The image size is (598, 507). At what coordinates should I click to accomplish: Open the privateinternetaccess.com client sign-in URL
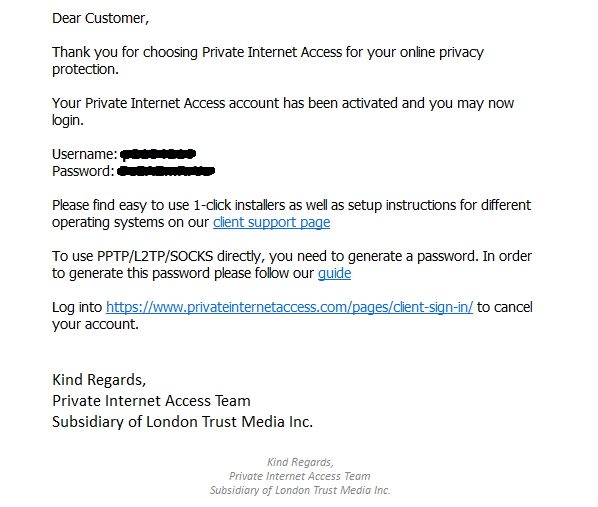coord(289,307)
